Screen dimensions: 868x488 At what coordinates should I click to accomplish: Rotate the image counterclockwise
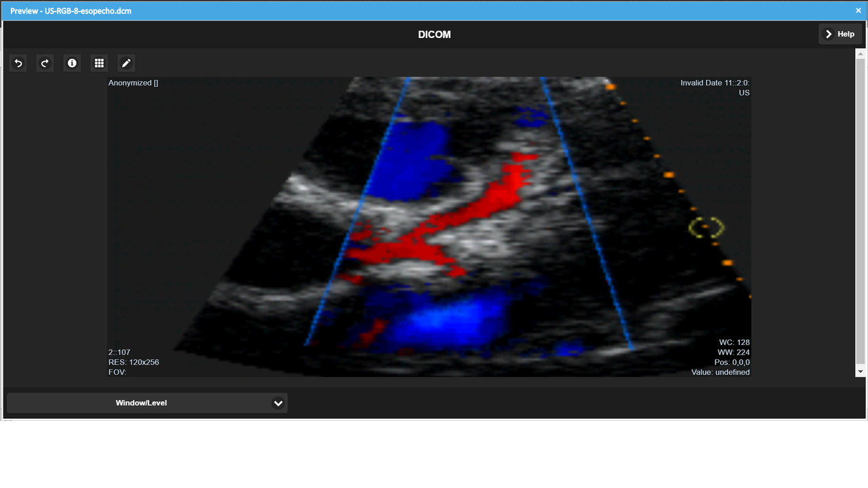[x=18, y=63]
